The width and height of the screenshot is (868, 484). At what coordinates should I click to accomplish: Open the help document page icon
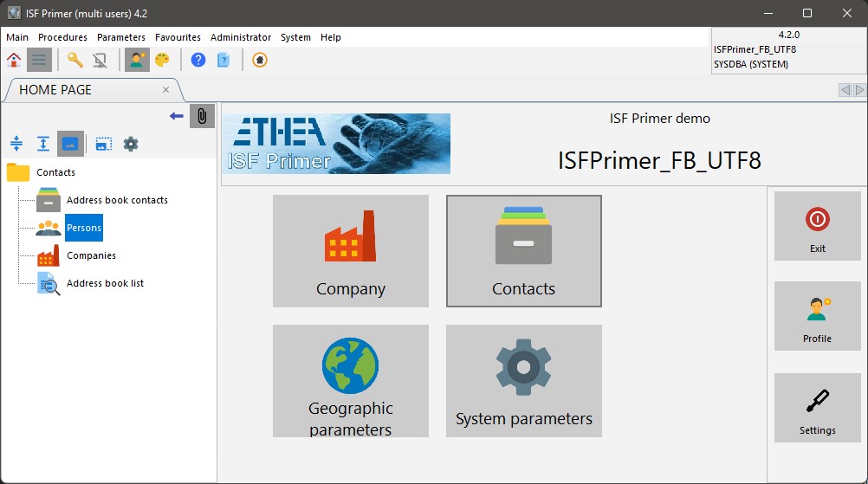pos(223,60)
